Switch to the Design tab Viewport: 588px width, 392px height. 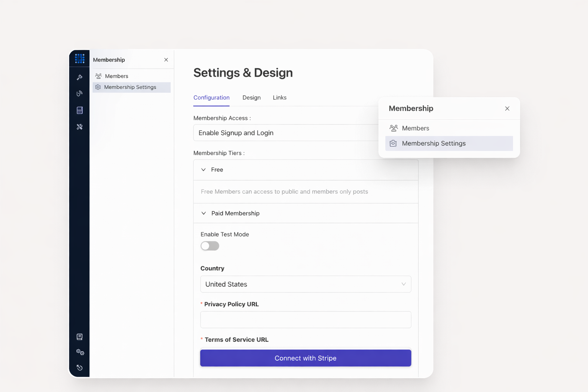pos(252,98)
